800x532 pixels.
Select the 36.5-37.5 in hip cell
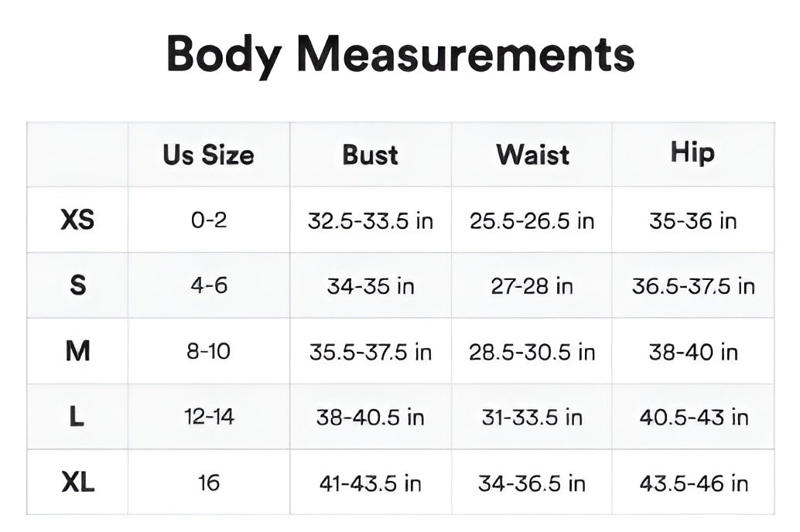[692, 286]
